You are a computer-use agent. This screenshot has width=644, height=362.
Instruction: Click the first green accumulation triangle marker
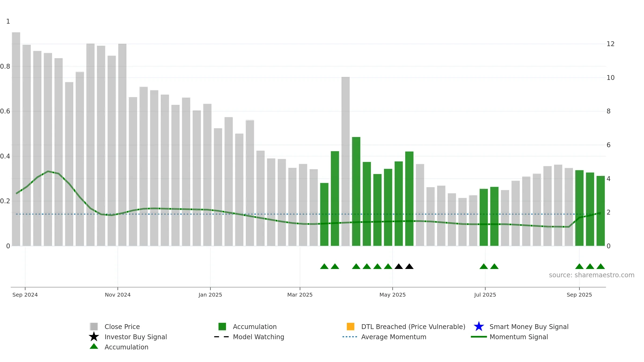point(324,266)
